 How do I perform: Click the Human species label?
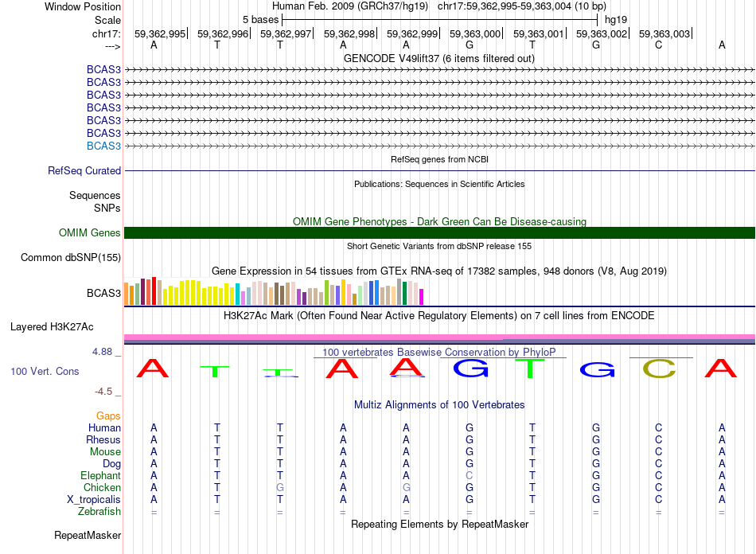(x=104, y=427)
